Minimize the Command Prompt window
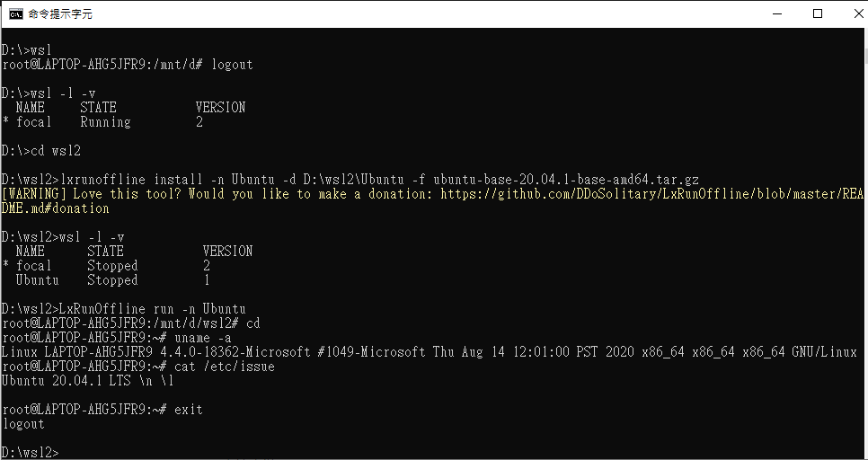The width and height of the screenshot is (868, 460). [777, 13]
